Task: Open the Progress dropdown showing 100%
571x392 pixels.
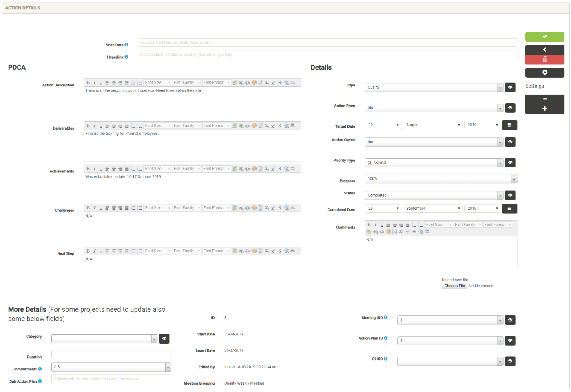Action: pos(441,179)
